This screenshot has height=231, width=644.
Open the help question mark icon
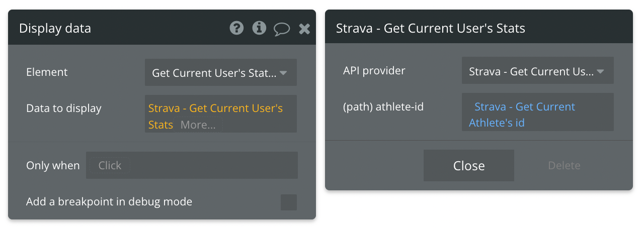(236, 28)
